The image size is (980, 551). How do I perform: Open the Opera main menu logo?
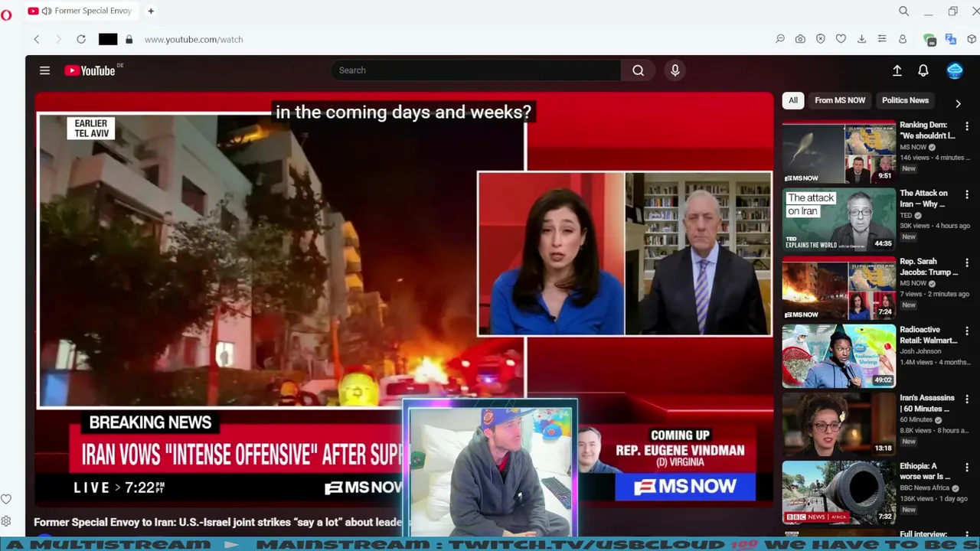[6, 15]
